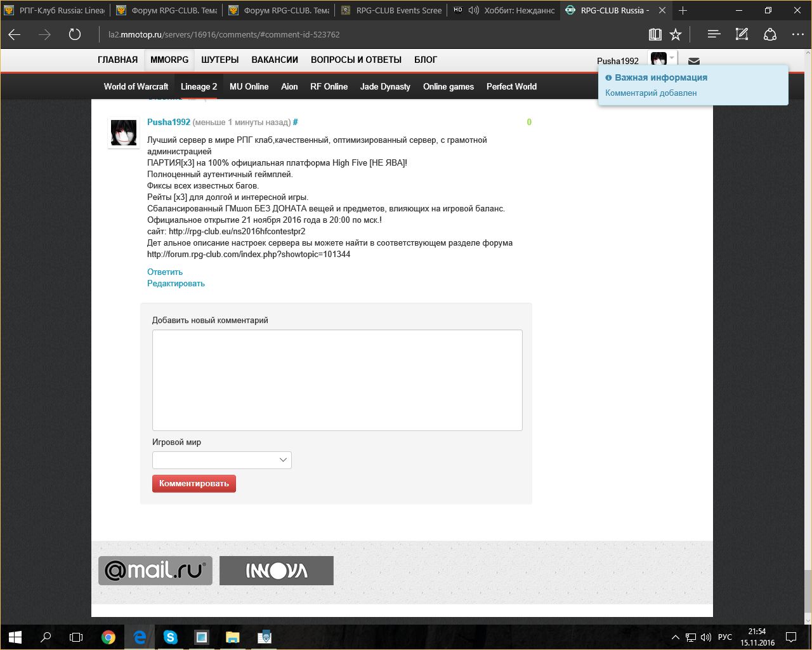This screenshot has height=650, width=812.
Task: Open a new browser tab
Action: [683, 10]
